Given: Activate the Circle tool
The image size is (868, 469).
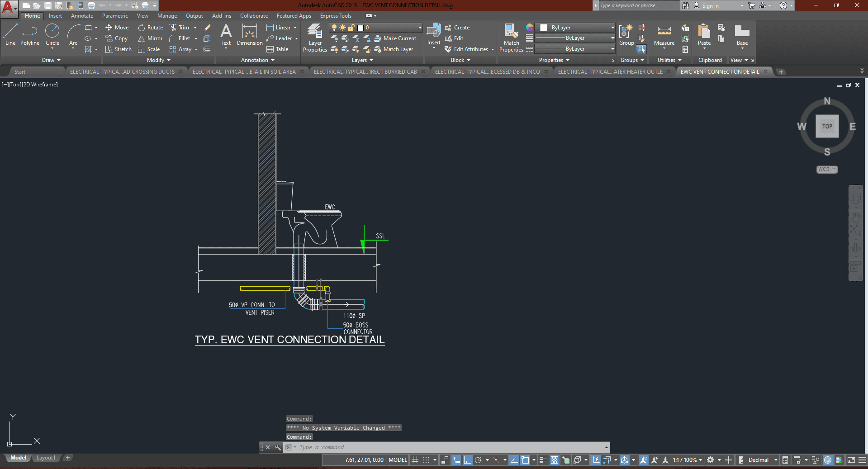Looking at the screenshot, I should coord(52,35).
